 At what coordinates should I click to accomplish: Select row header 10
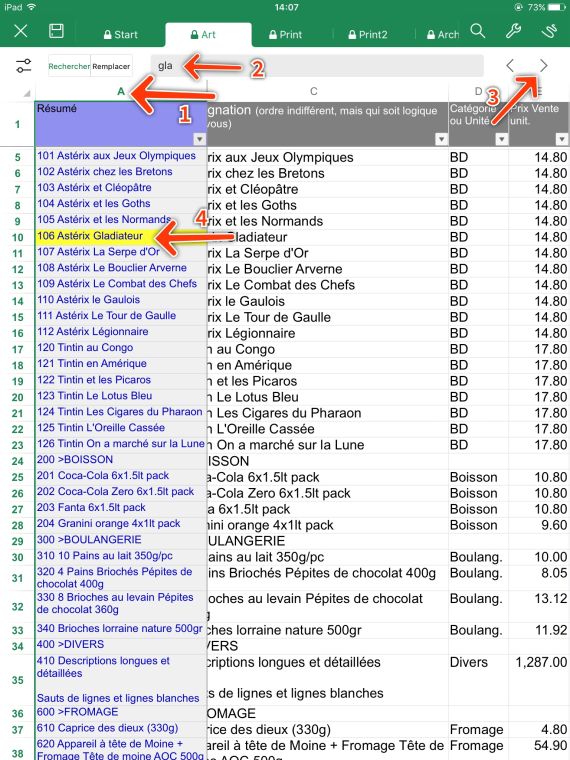point(17,238)
